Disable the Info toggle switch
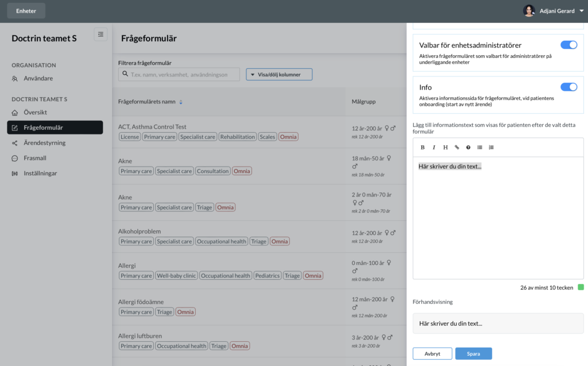Image resolution: width=588 pixels, height=366 pixels. click(x=569, y=87)
